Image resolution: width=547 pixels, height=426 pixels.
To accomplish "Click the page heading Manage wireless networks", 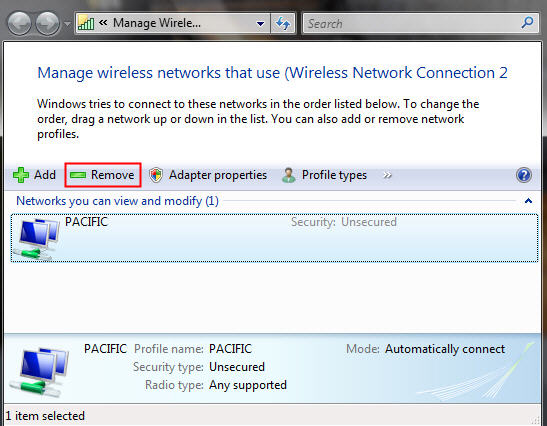I will [272, 73].
